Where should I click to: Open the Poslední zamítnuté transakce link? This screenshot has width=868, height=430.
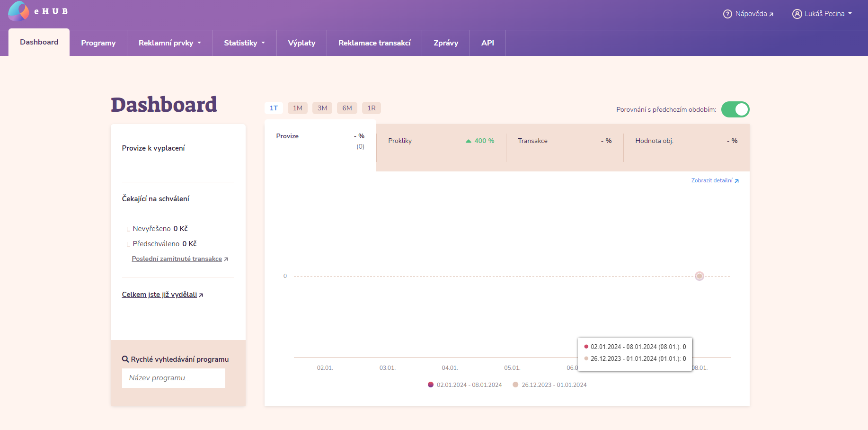[x=177, y=259]
